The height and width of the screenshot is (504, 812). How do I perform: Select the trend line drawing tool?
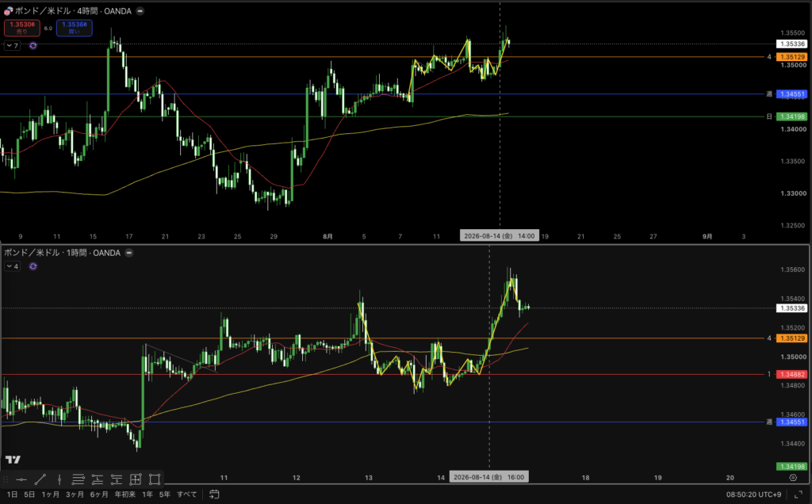(x=40, y=479)
